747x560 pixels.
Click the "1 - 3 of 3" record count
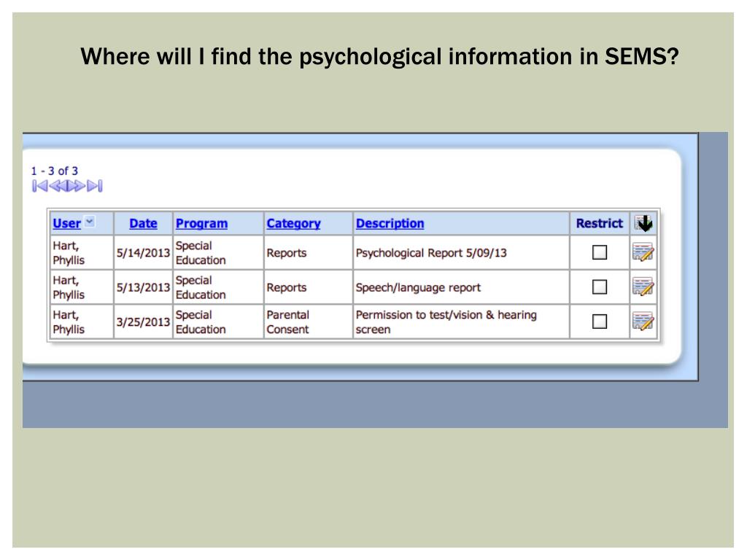click(54, 171)
